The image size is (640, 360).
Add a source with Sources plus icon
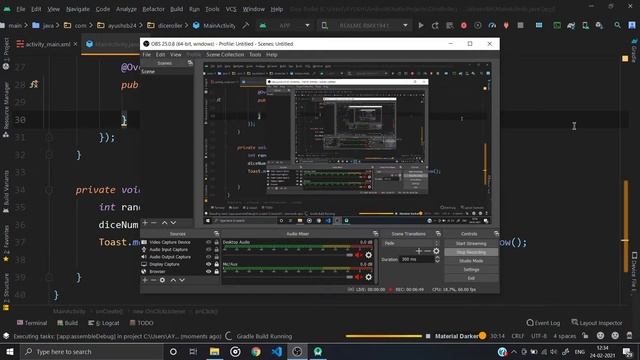coord(145,280)
